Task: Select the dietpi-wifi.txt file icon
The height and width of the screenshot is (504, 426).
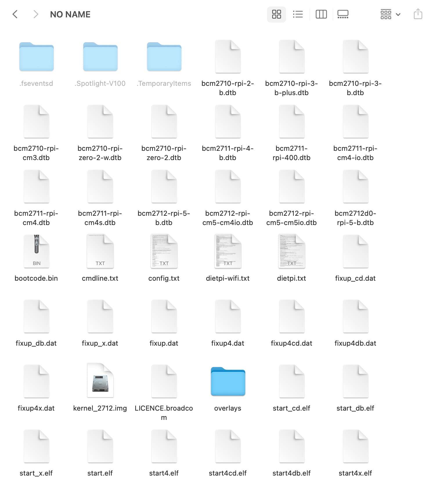Action: coord(228,251)
